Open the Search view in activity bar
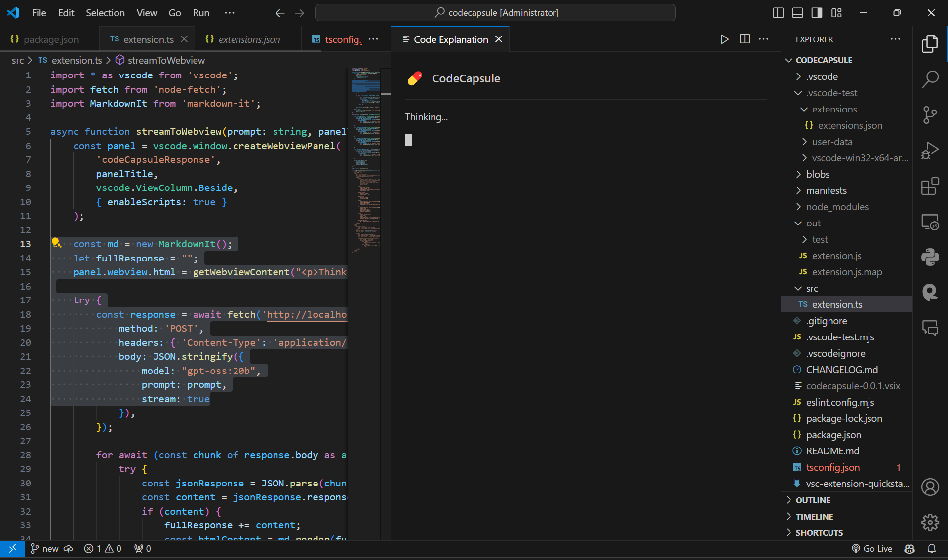 (930, 79)
